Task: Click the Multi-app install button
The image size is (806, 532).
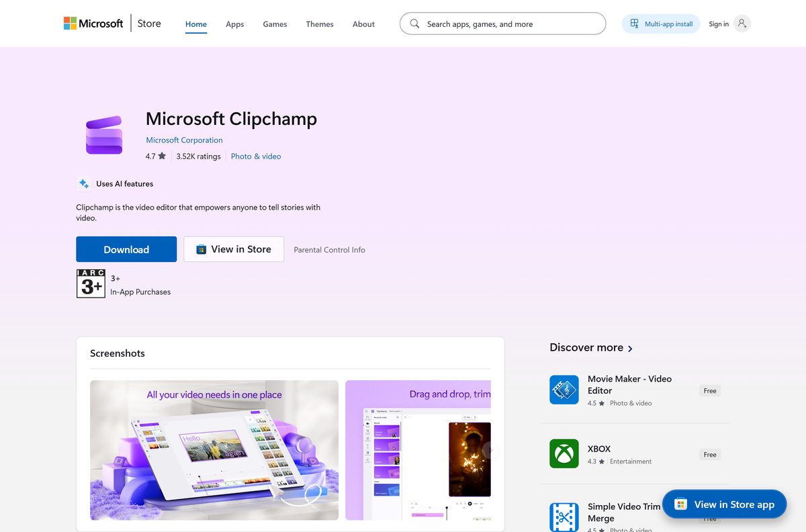Action: 661,24
